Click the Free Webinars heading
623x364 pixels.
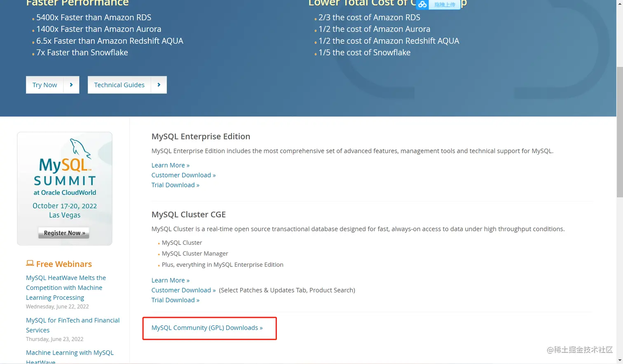[x=64, y=264]
